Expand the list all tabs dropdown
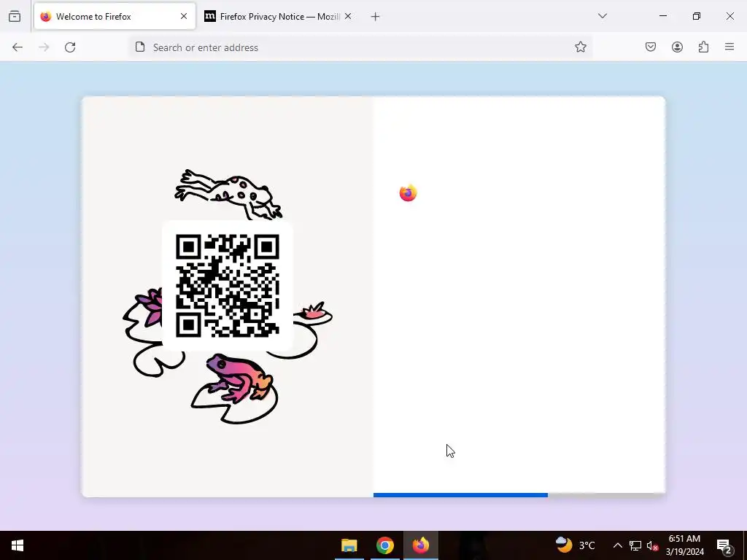This screenshot has height=560, width=747. (603, 16)
